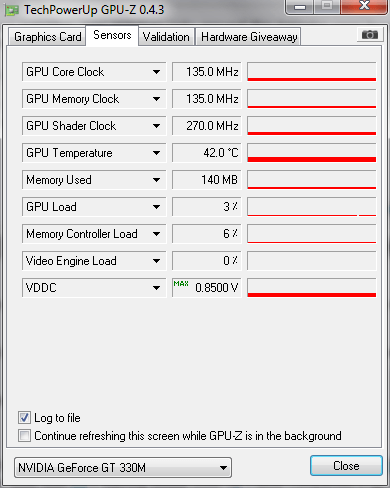Enable Continue refreshing in background checkbox

pyautogui.click(x=24, y=435)
